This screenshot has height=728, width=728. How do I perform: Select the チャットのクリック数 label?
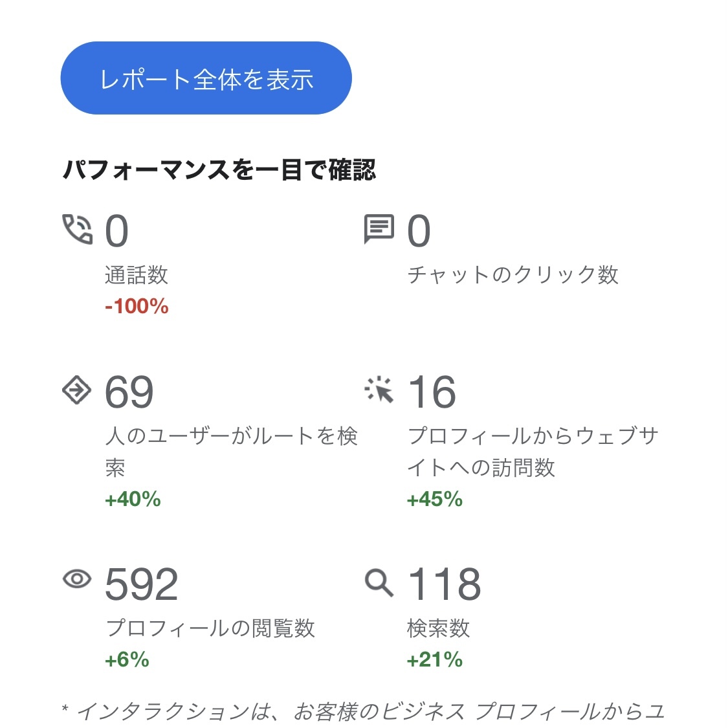pyautogui.click(x=513, y=275)
